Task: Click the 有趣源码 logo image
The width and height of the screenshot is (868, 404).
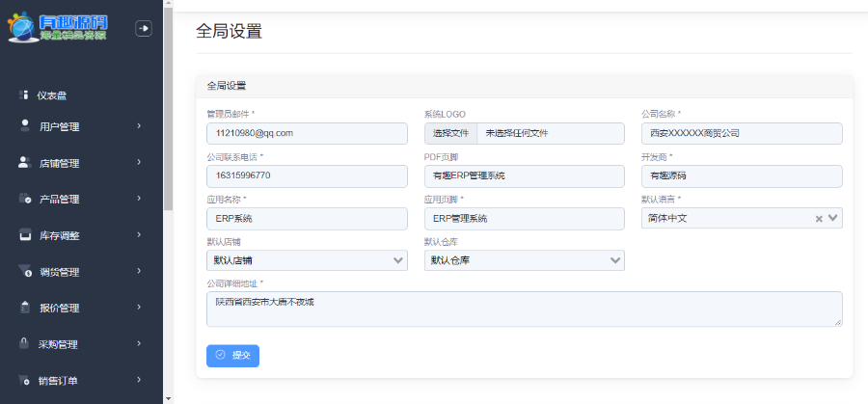Action: pyautogui.click(x=58, y=28)
